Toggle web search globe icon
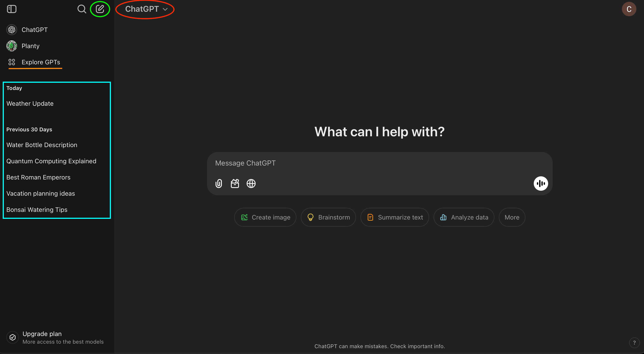The height and width of the screenshot is (354, 644). [251, 184]
